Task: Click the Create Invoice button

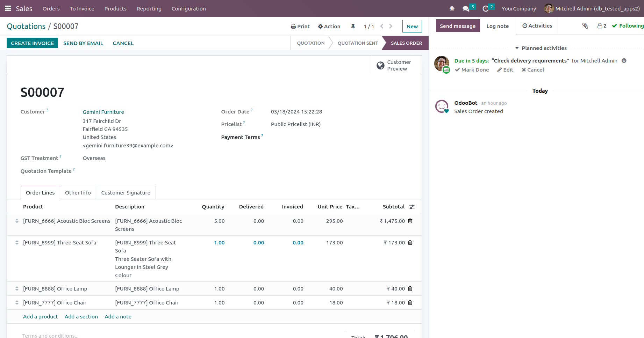Action: [32, 43]
